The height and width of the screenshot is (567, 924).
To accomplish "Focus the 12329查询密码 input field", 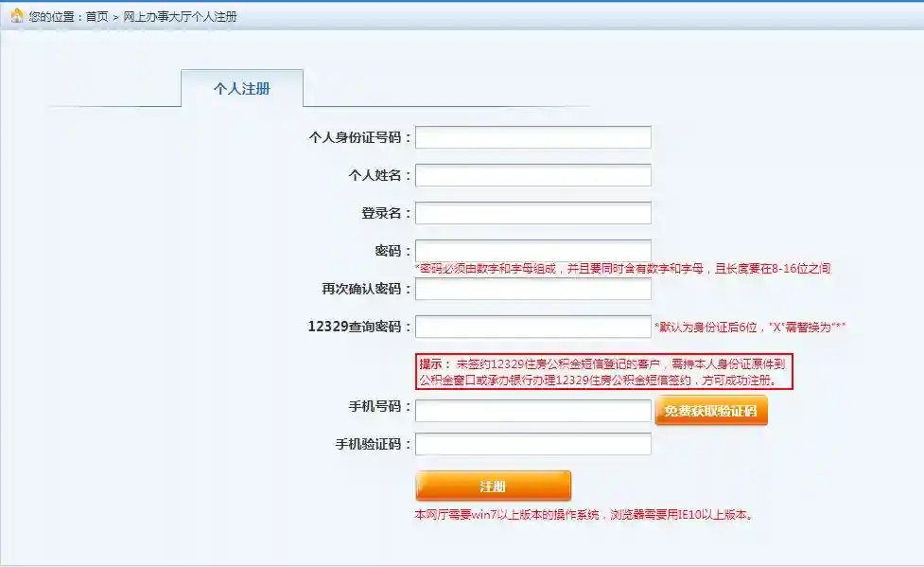I will pos(533,327).
